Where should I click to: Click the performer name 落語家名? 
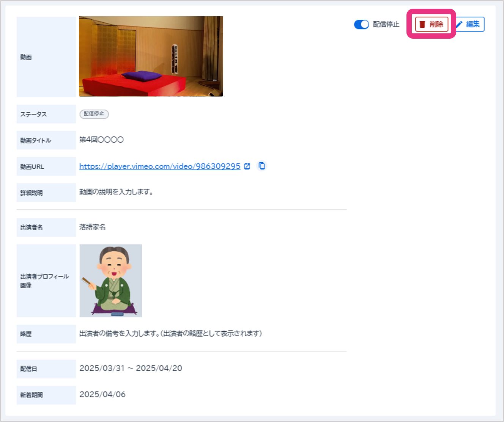[x=92, y=227]
